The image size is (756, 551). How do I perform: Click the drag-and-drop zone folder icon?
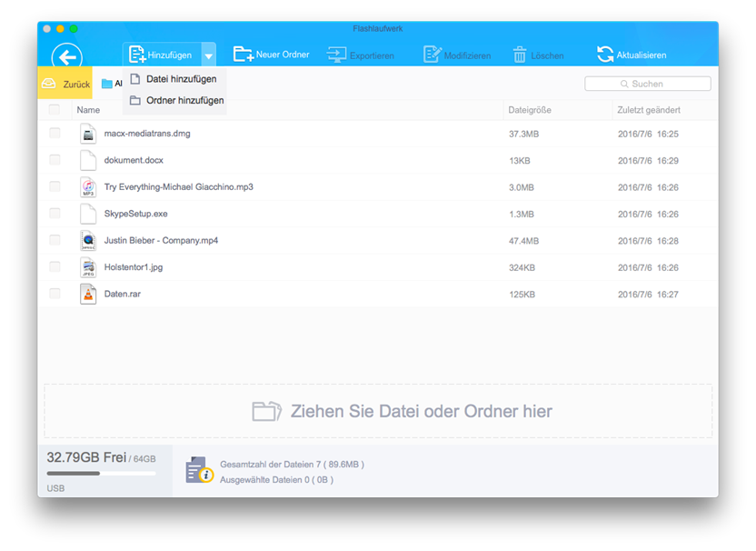pos(266,411)
